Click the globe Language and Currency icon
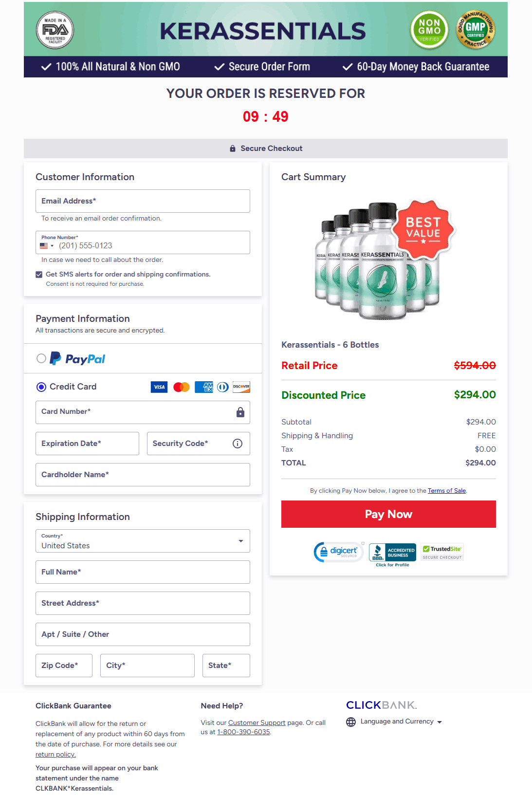The width and height of the screenshot is (532, 797). click(351, 722)
